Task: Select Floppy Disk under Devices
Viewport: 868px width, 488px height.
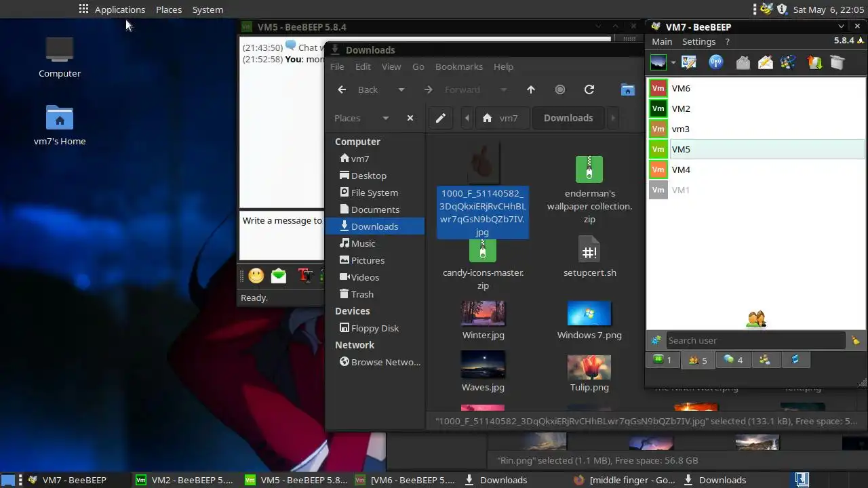Action: pyautogui.click(x=374, y=328)
